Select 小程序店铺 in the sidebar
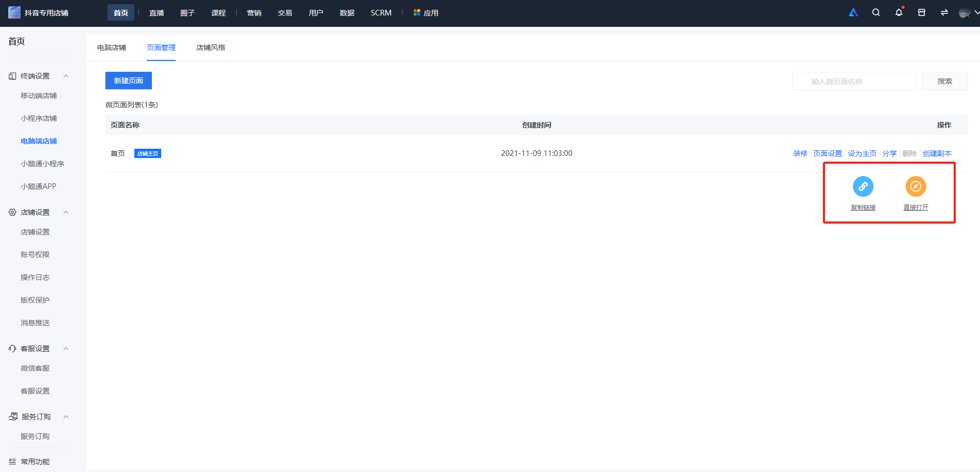The image size is (980, 472). pos(39,118)
